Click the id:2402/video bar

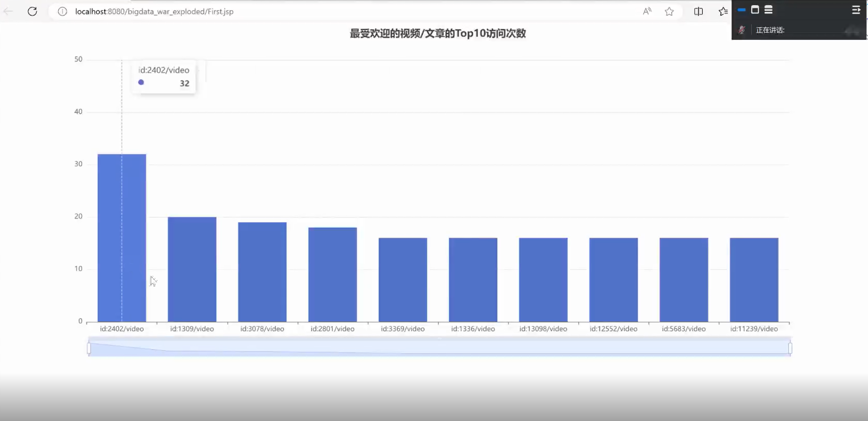122,238
